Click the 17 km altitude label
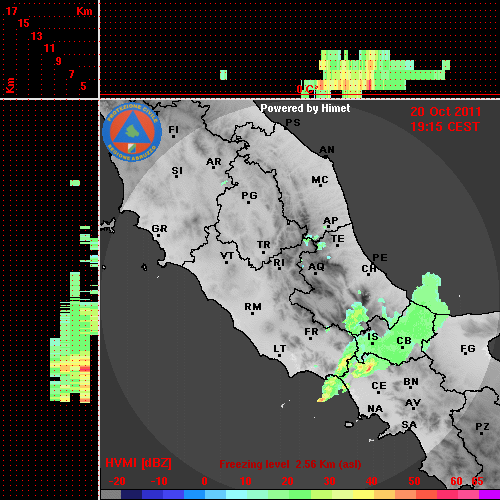500x500 pixels. pos(12,11)
